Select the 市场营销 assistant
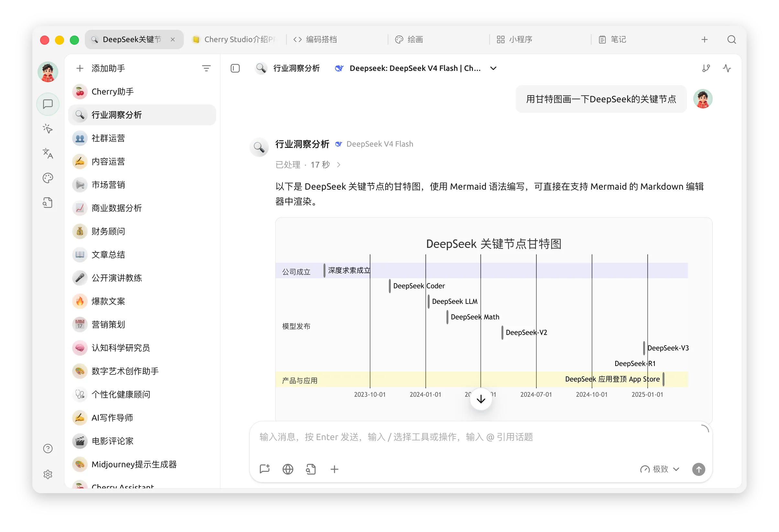The height and width of the screenshot is (532, 779). click(142, 185)
